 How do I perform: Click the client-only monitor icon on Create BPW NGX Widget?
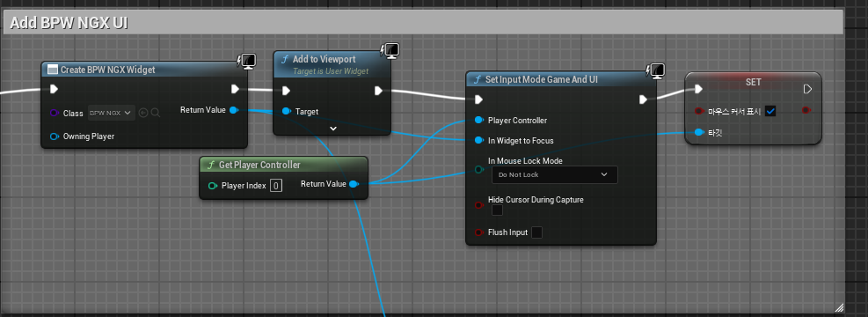click(x=246, y=61)
